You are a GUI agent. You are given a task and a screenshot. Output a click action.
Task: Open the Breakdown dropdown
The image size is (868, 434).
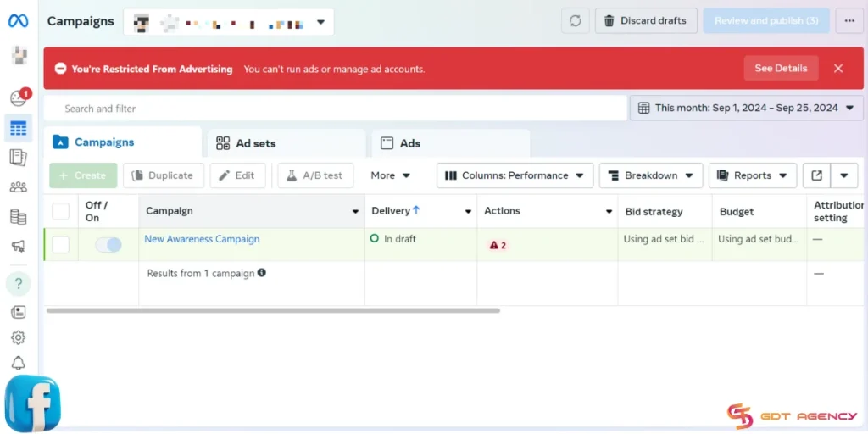tap(651, 175)
